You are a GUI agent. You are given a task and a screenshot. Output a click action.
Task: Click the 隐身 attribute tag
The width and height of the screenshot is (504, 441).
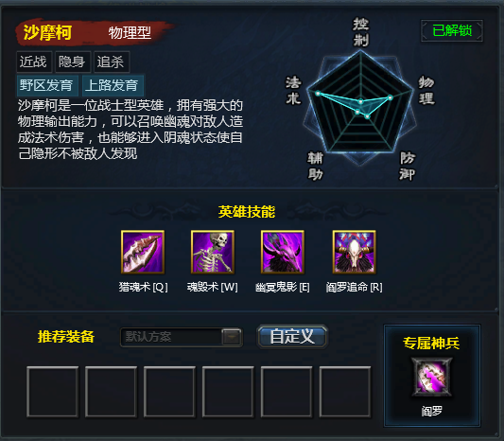coord(73,62)
